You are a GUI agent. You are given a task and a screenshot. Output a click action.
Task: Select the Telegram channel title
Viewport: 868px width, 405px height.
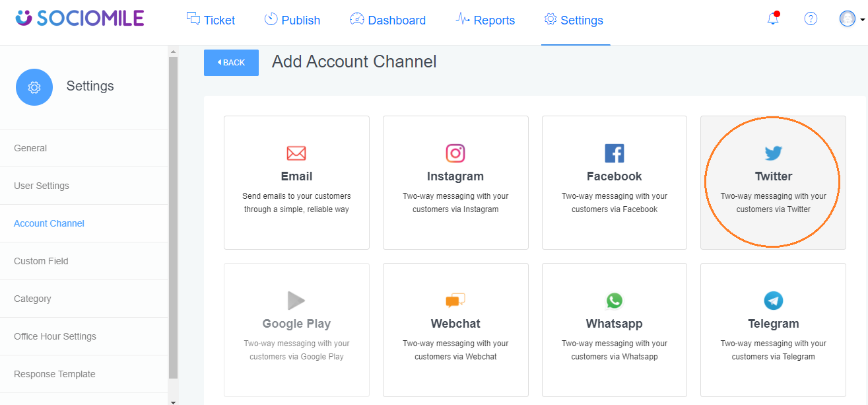point(774,324)
